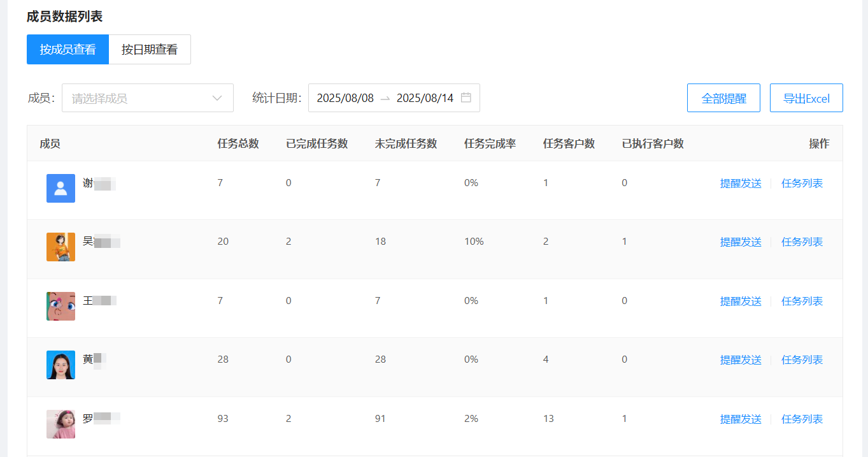The image size is (868, 457).
Task: Click 提醒发送 for member 罗
Action: (x=741, y=419)
